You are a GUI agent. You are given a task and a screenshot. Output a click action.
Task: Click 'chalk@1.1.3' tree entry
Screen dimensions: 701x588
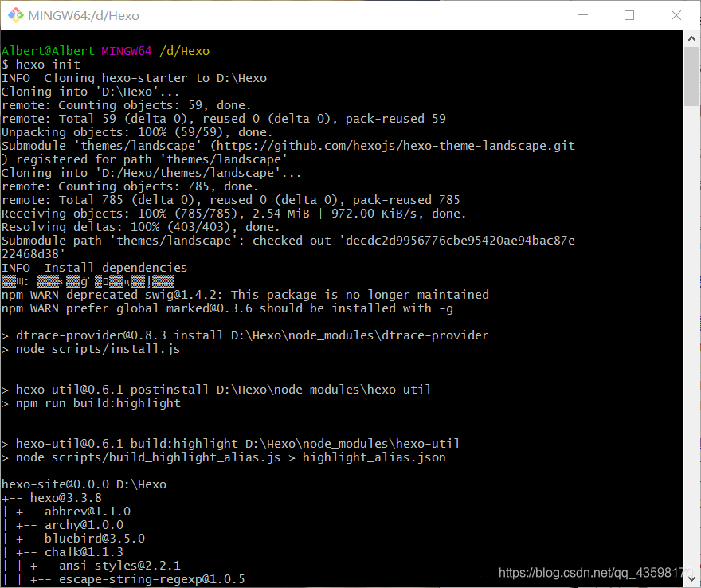click(84, 552)
